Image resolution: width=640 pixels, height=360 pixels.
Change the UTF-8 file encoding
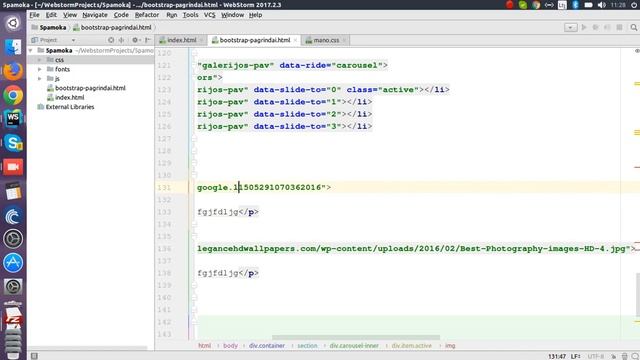click(596, 356)
